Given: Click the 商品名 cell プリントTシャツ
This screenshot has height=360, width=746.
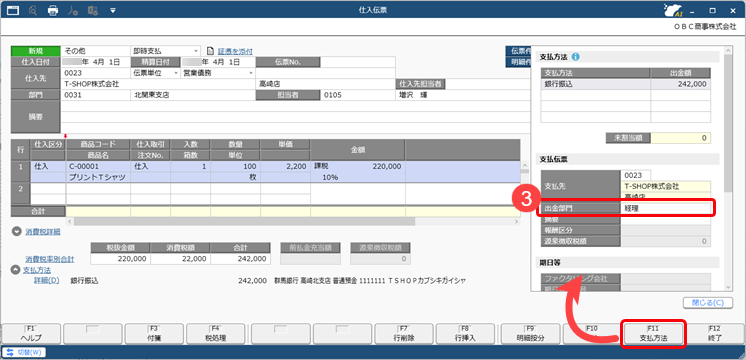Looking at the screenshot, I should [x=98, y=177].
